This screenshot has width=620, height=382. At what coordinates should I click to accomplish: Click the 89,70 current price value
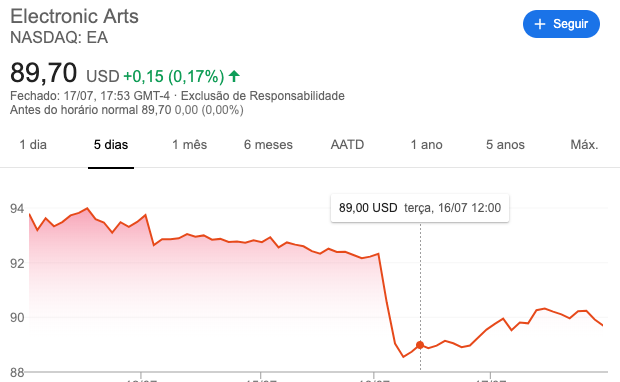point(43,73)
